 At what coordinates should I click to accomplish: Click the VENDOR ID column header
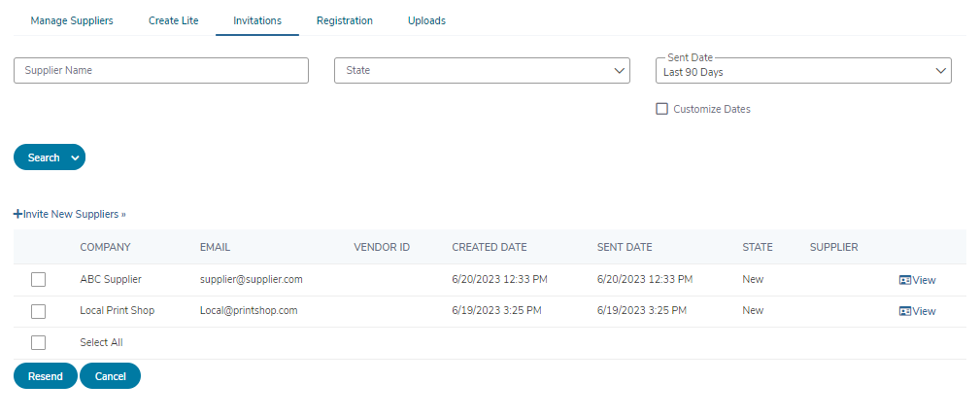382,247
